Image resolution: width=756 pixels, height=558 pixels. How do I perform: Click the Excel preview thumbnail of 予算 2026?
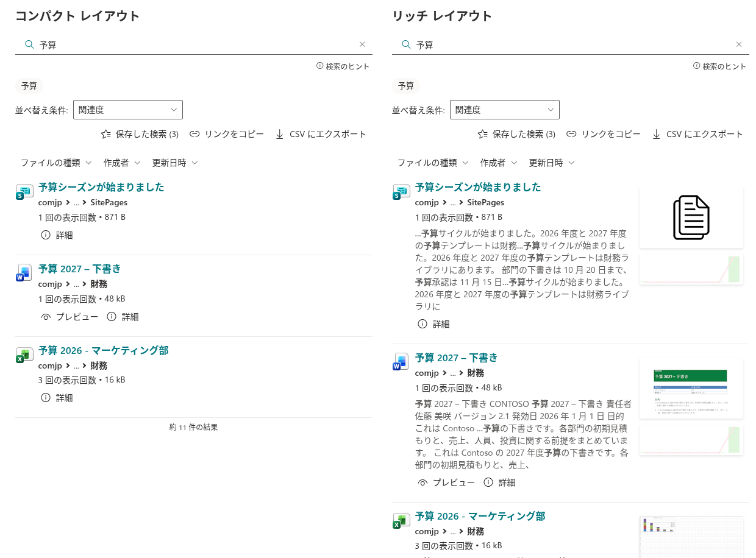coord(691,537)
